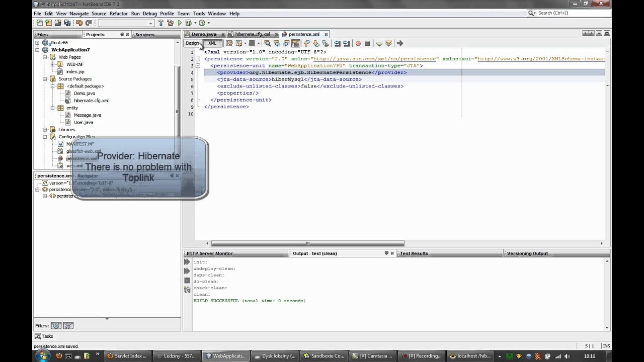Image resolution: width=644 pixels, height=362 pixels.
Task: Switch to the Design view button
Action: 193,43
